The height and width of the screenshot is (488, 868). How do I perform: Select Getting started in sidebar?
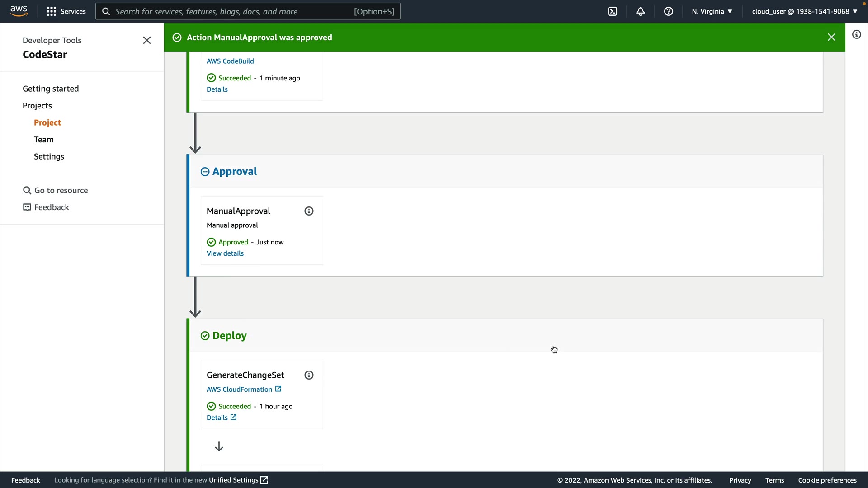(x=51, y=89)
